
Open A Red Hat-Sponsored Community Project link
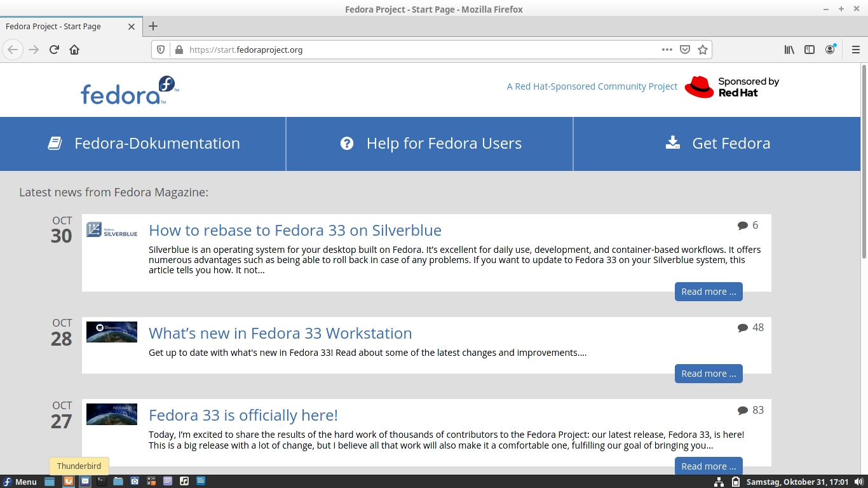(x=592, y=86)
